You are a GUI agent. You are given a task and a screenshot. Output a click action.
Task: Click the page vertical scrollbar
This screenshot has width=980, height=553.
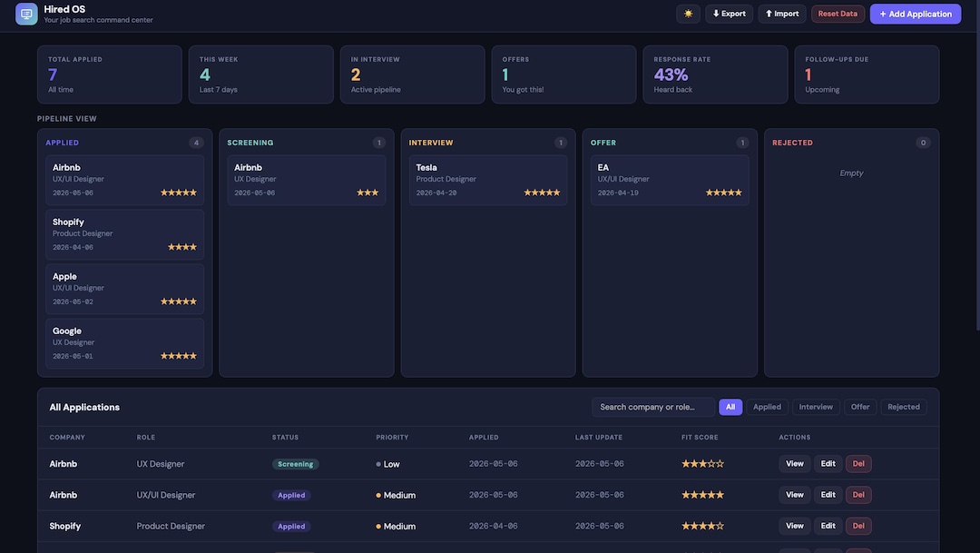(977, 166)
